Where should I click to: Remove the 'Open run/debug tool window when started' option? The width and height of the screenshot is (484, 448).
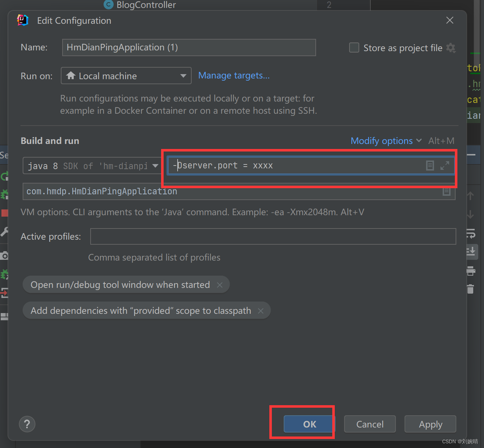click(x=220, y=285)
